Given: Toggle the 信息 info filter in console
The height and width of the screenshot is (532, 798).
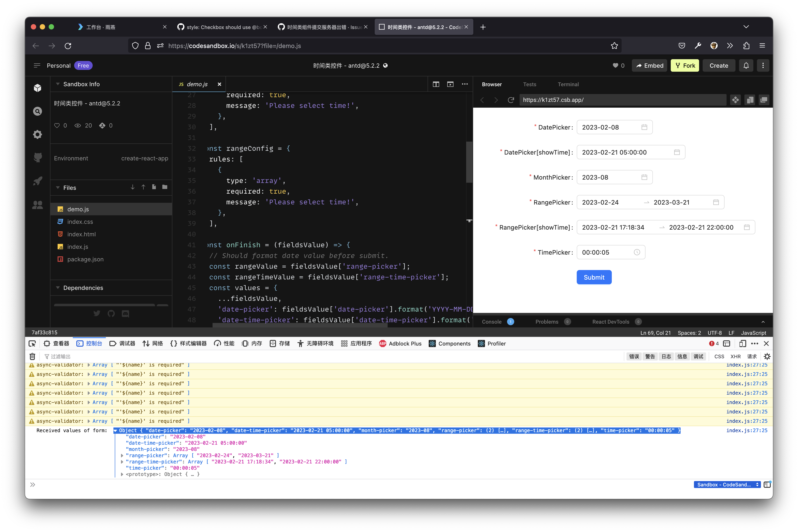Looking at the screenshot, I should click(682, 356).
